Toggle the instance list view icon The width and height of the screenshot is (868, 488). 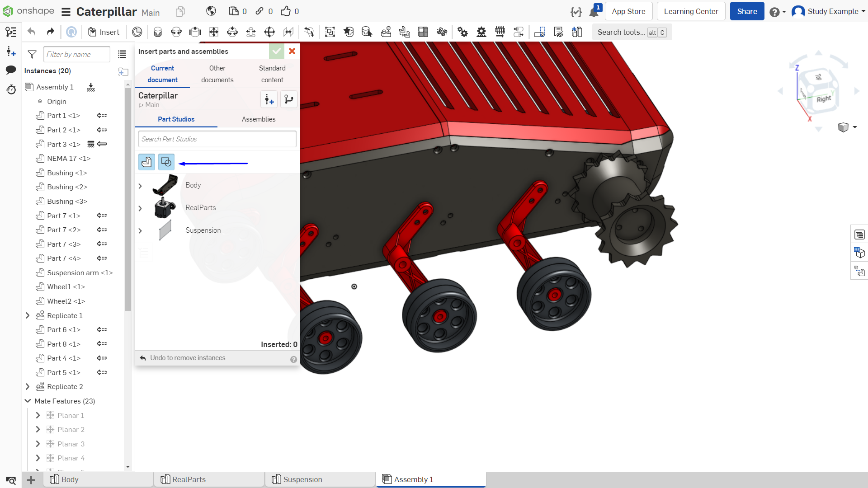pyautogui.click(x=122, y=54)
